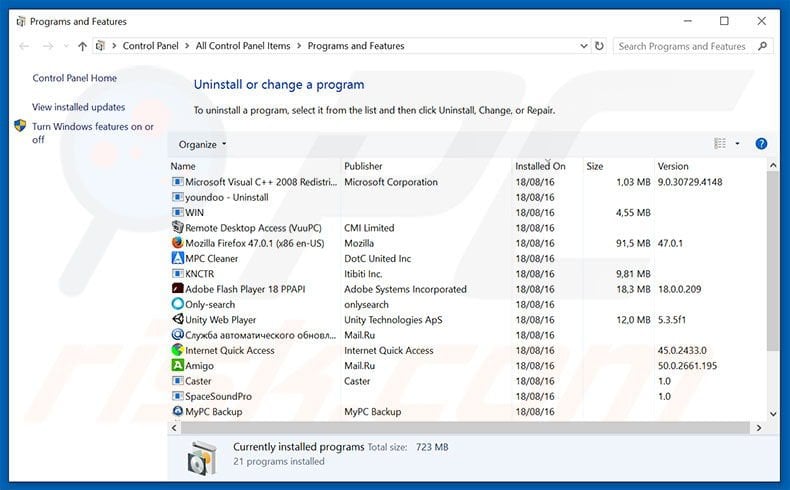
Task: Click the change view icon
Action: (x=720, y=144)
